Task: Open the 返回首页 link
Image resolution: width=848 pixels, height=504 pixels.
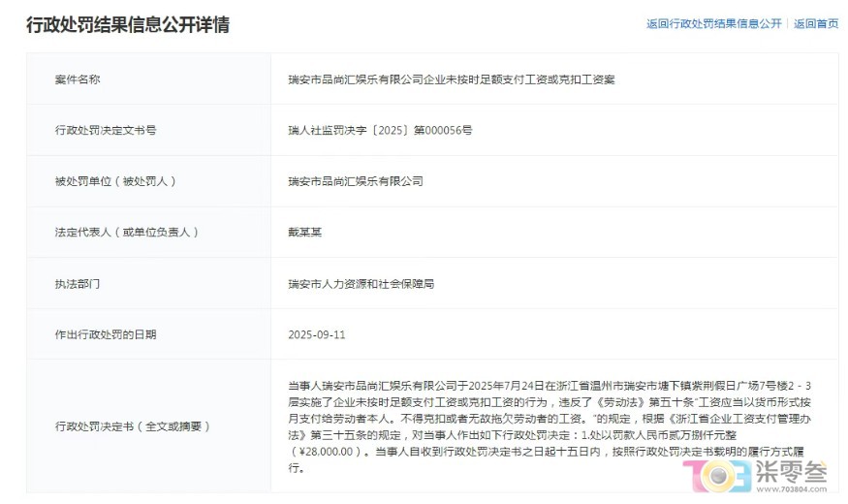Action: (x=816, y=24)
